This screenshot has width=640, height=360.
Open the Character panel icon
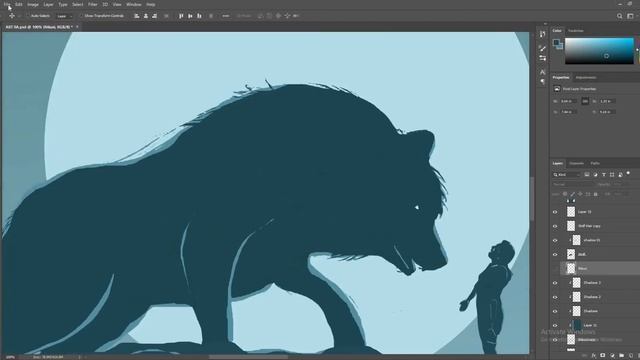[x=542, y=72]
